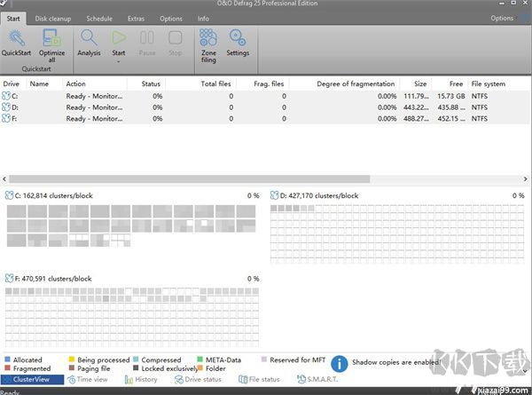
Task: Switch to the Disk cleanup tab
Action: [53, 18]
